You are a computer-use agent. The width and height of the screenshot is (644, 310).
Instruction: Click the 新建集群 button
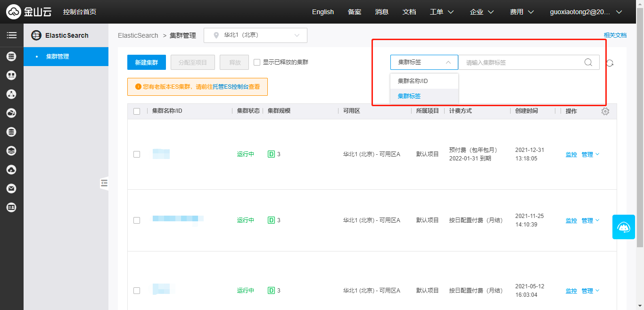click(147, 62)
